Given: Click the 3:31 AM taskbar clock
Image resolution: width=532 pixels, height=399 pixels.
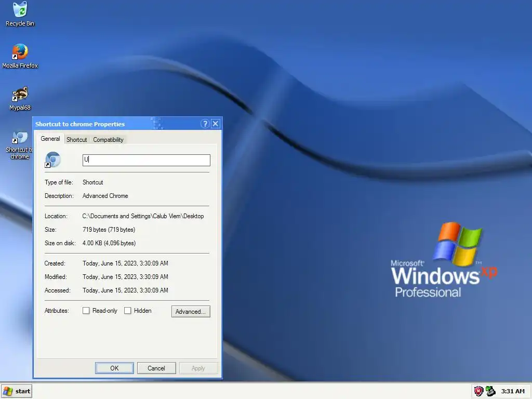Looking at the screenshot, I should [513, 391].
